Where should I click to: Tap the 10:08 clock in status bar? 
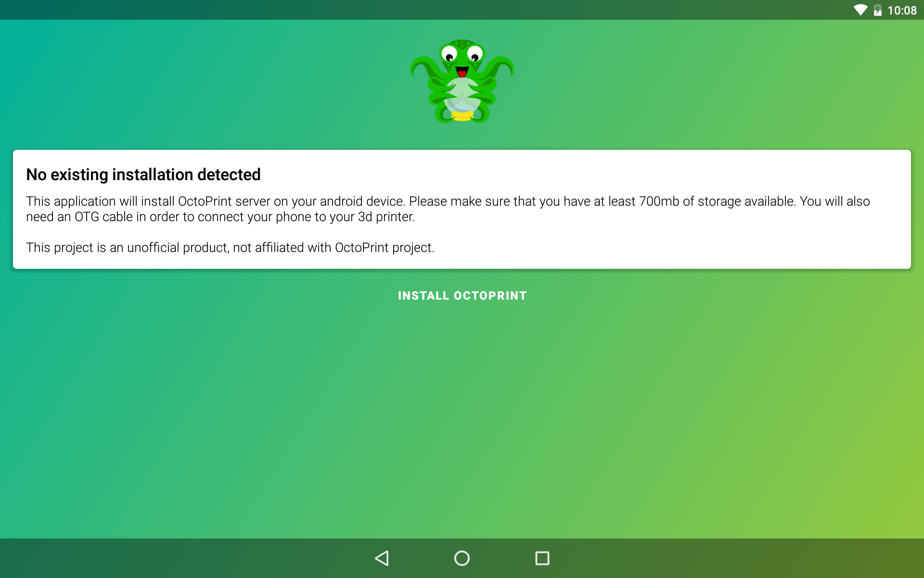(x=902, y=11)
